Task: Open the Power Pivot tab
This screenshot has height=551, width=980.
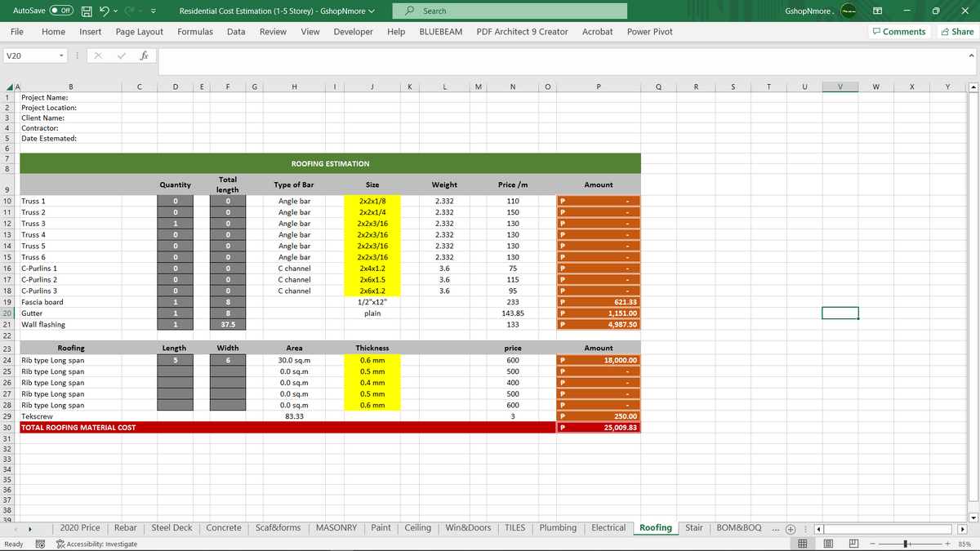Action: pos(650,31)
